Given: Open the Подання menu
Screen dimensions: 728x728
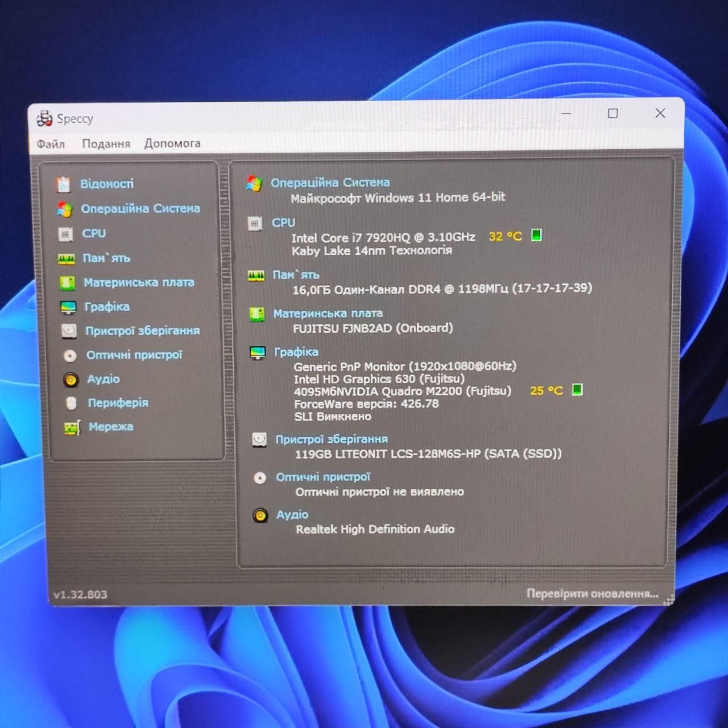Looking at the screenshot, I should [x=106, y=143].
